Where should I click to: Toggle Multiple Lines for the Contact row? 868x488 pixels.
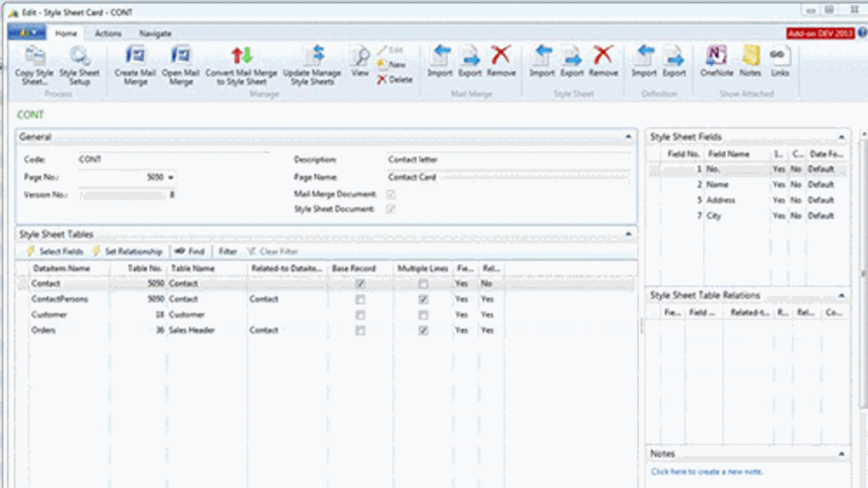click(x=424, y=283)
